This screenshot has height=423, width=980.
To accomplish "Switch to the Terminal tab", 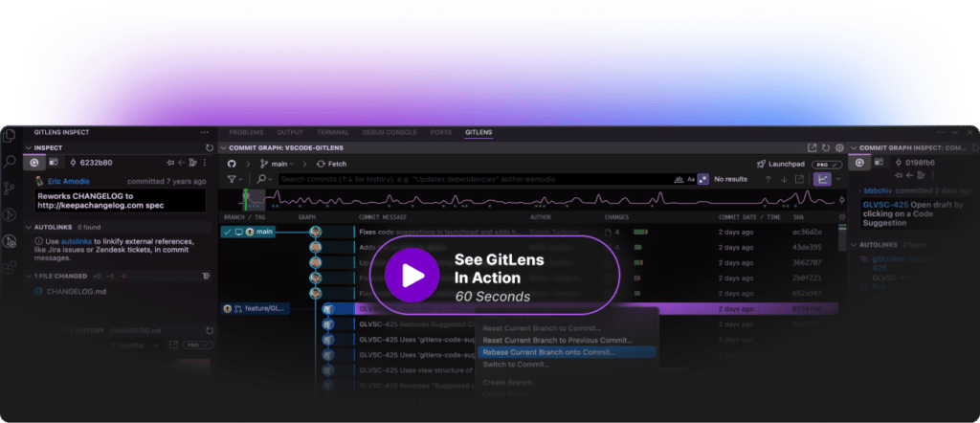I will coord(333,131).
